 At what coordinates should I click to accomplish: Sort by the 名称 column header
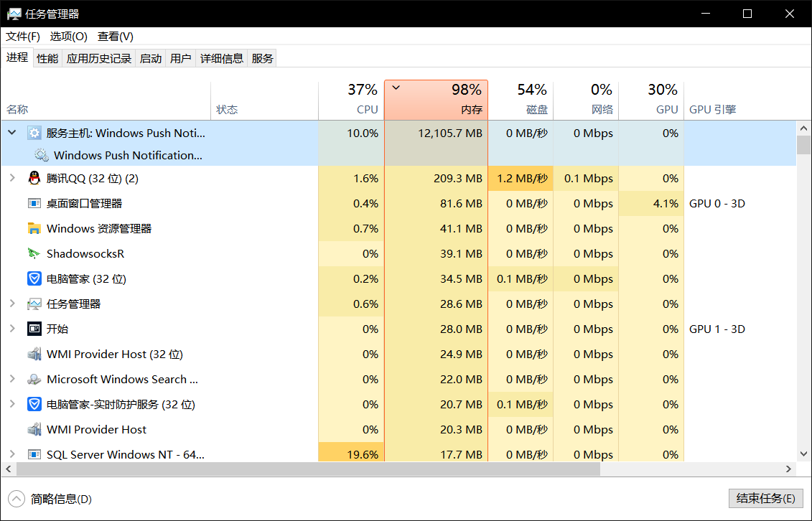click(106, 100)
